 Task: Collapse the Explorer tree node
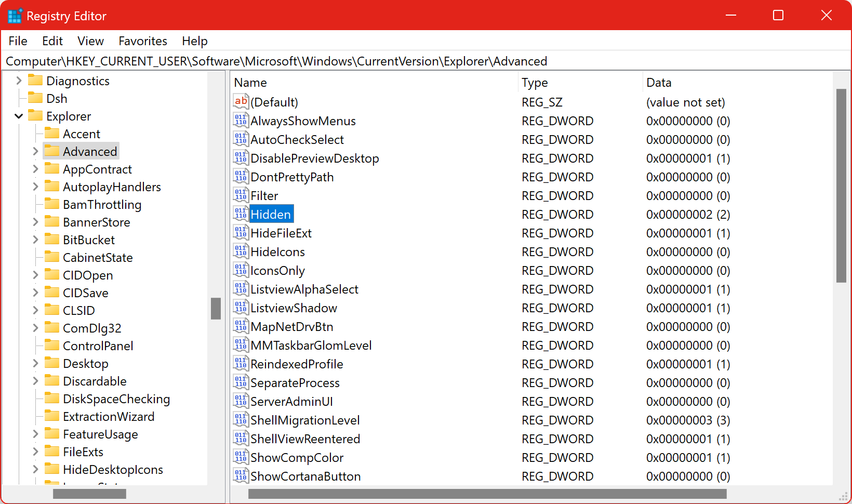click(19, 116)
